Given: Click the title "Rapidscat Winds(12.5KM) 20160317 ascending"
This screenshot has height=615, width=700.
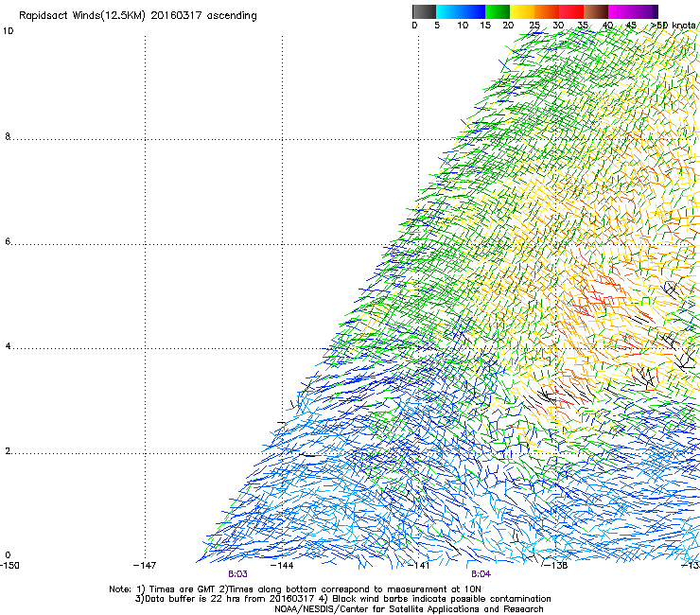Looking at the screenshot, I should (x=138, y=16).
